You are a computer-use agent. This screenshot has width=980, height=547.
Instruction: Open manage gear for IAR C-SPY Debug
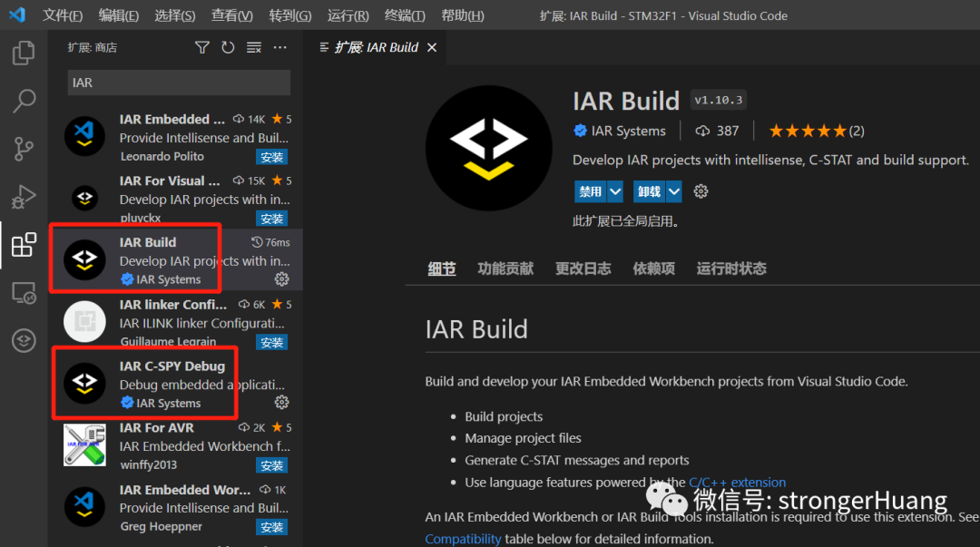(281, 402)
